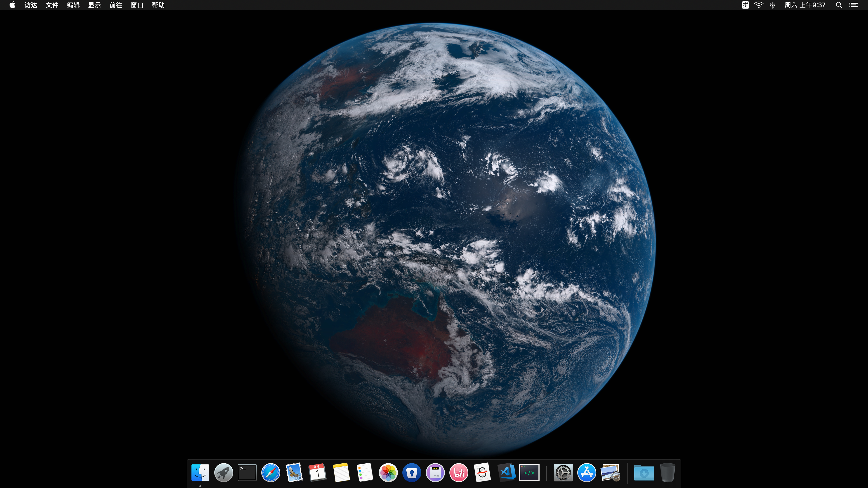Launch Visual Studio Code from Dock

(506, 472)
